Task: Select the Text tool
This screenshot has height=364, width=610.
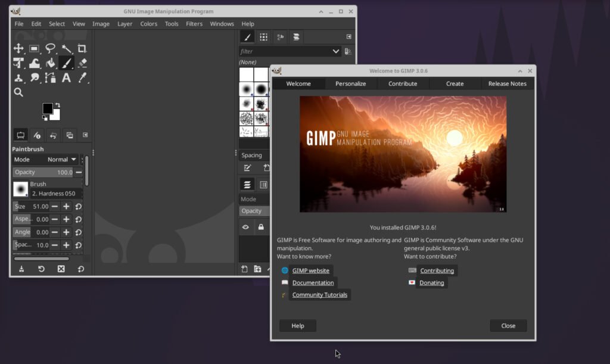Action: click(66, 77)
